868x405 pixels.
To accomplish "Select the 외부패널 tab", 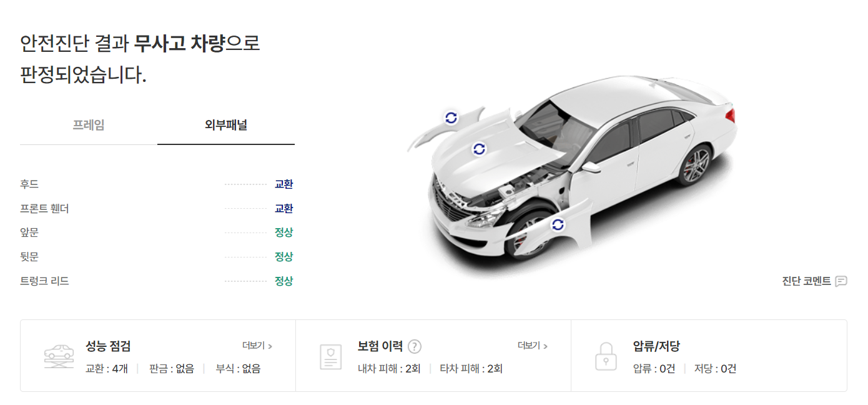I will [x=226, y=125].
